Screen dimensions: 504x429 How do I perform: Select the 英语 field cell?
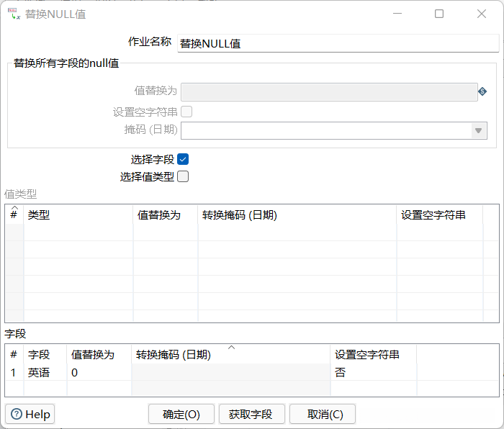pos(45,372)
